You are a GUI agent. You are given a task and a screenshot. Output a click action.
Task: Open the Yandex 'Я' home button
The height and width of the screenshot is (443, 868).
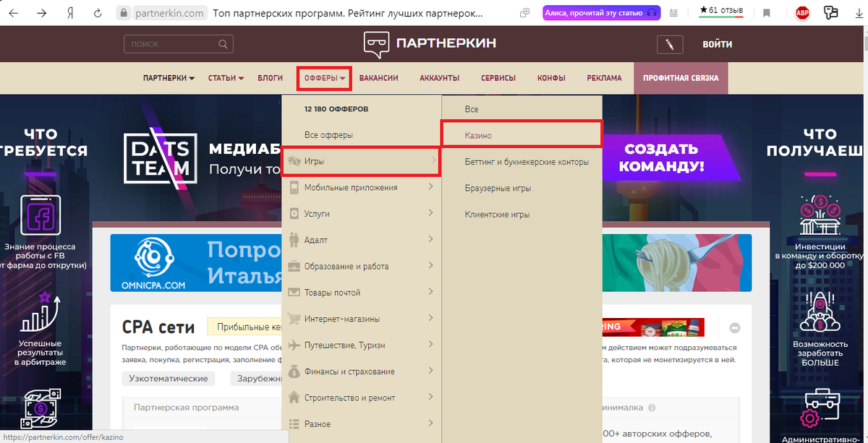[70, 13]
